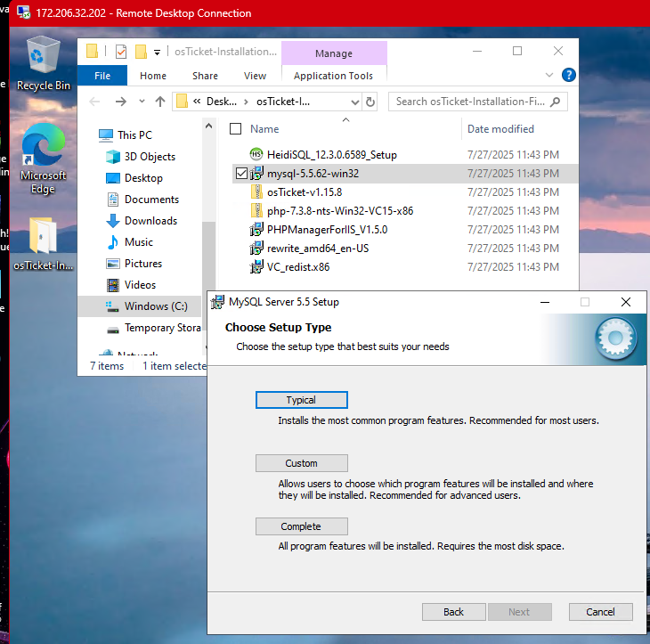Sort files by Date modified column
650x644 pixels.
click(500, 129)
